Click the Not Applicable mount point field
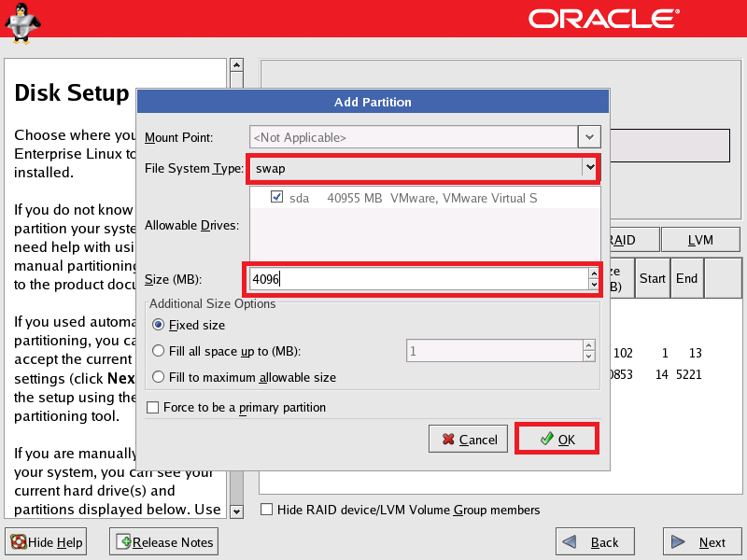 click(414, 137)
